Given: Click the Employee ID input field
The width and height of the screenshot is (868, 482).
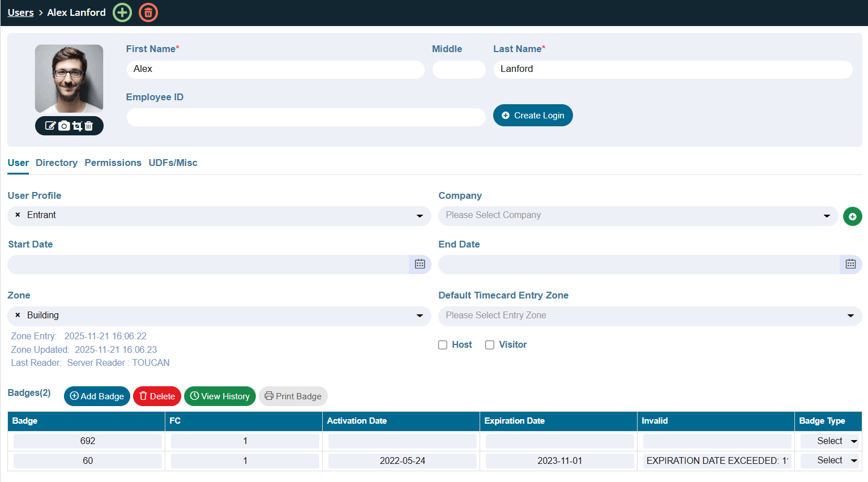Looking at the screenshot, I should [306, 117].
